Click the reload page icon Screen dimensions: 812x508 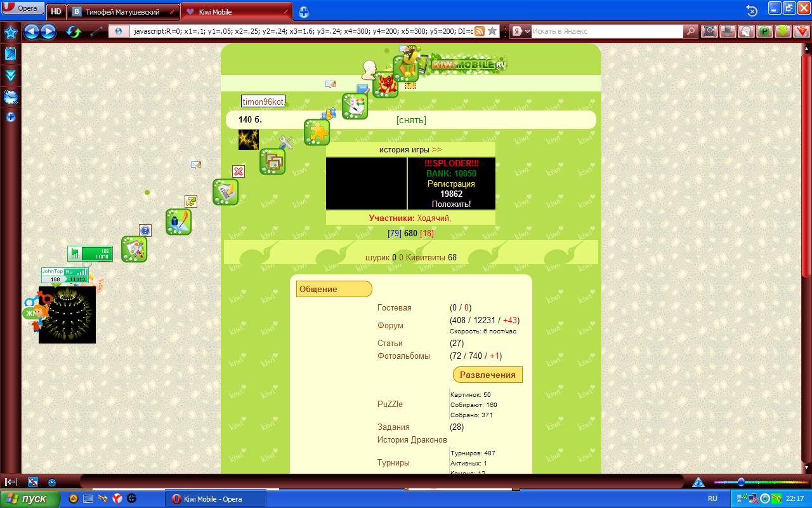point(74,31)
